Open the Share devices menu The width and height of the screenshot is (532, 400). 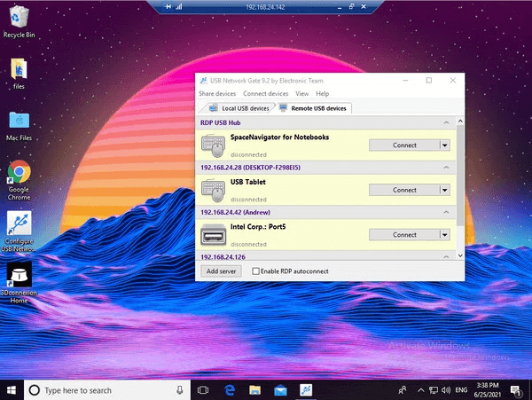(217, 93)
